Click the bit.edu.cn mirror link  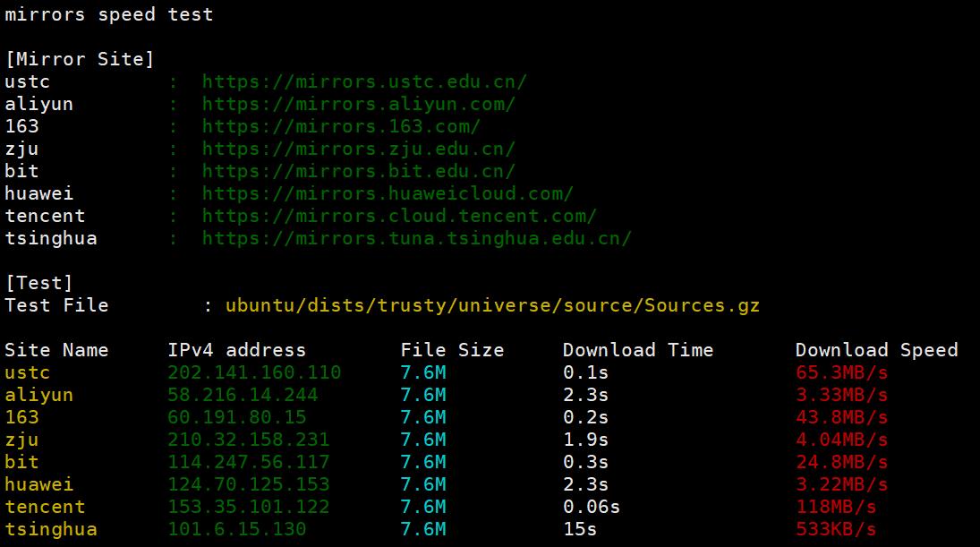(359, 171)
